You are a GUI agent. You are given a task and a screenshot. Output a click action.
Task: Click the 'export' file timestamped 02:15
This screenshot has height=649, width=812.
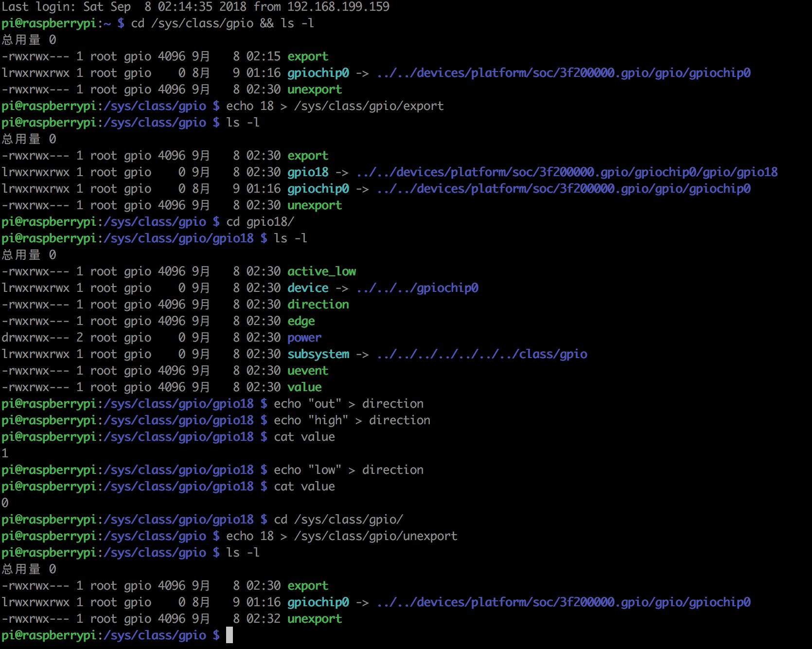pyautogui.click(x=308, y=56)
